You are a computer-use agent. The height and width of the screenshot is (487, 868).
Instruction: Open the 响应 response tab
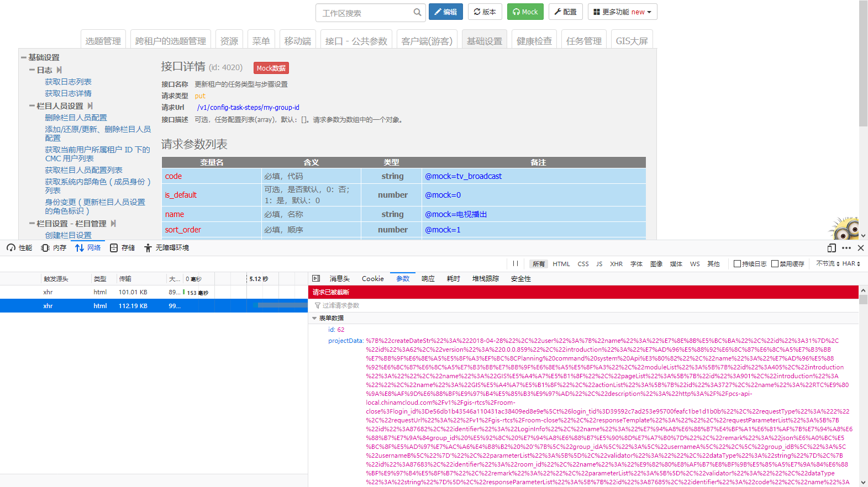[428, 279]
